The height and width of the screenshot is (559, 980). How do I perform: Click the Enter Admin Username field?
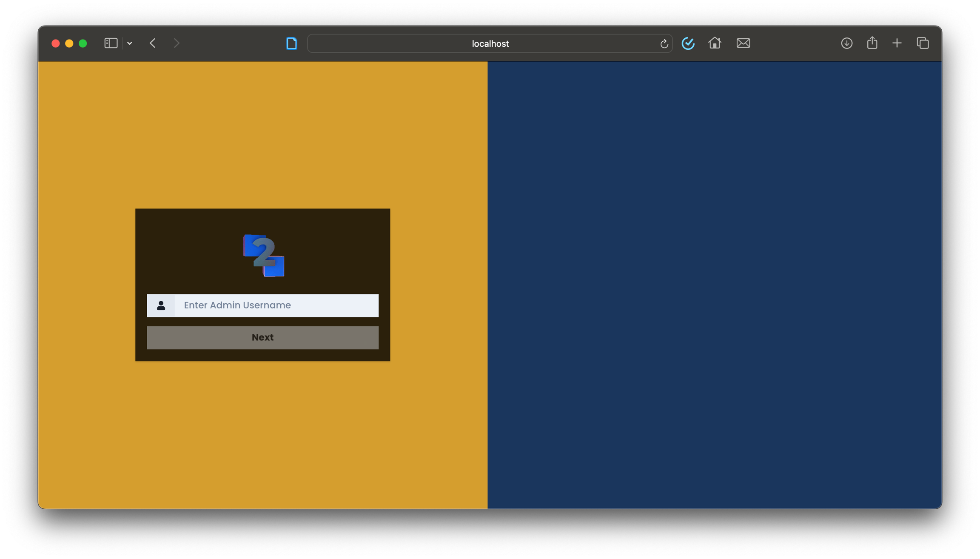click(x=276, y=305)
